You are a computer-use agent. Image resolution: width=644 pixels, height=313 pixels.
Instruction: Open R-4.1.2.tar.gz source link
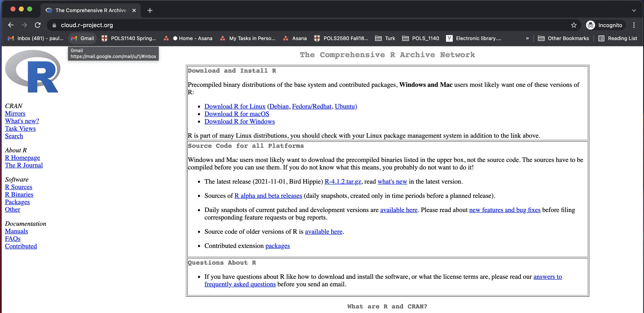click(342, 182)
